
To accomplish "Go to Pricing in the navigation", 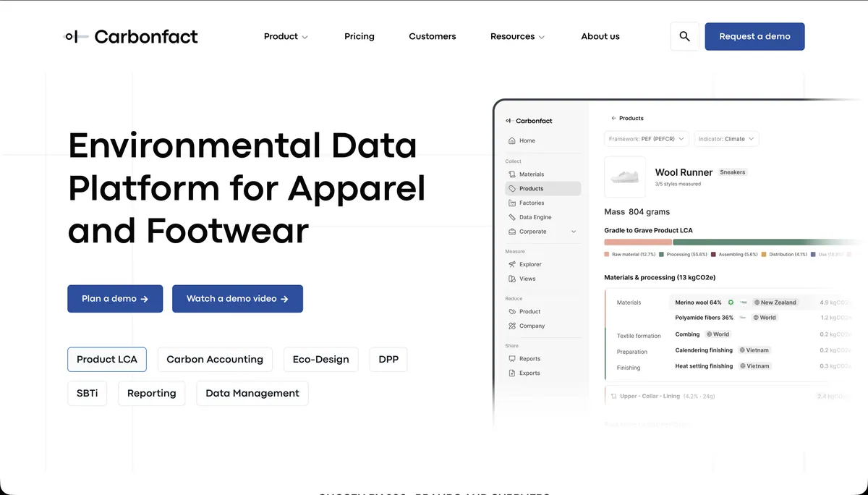I will tap(359, 36).
